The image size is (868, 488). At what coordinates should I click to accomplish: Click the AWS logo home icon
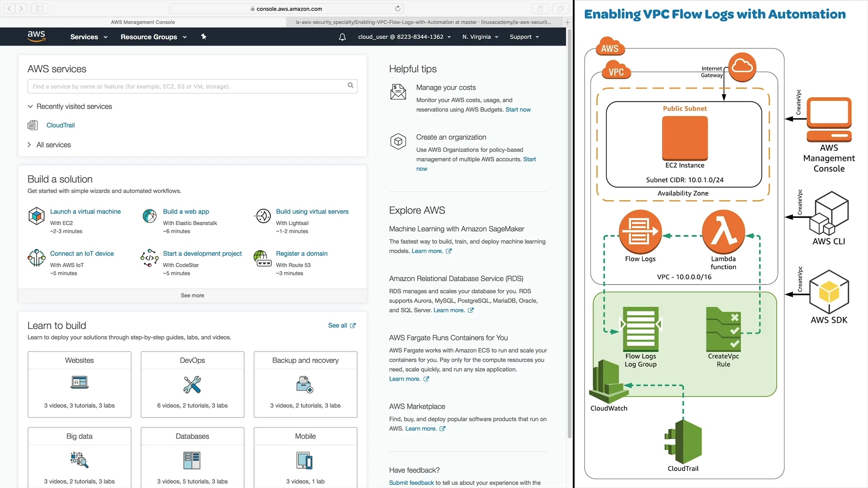[x=36, y=36]
